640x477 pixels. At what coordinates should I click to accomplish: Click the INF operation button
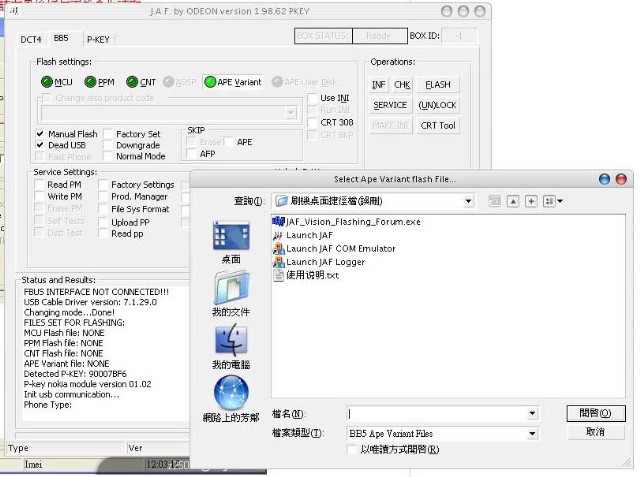(379, 84)
